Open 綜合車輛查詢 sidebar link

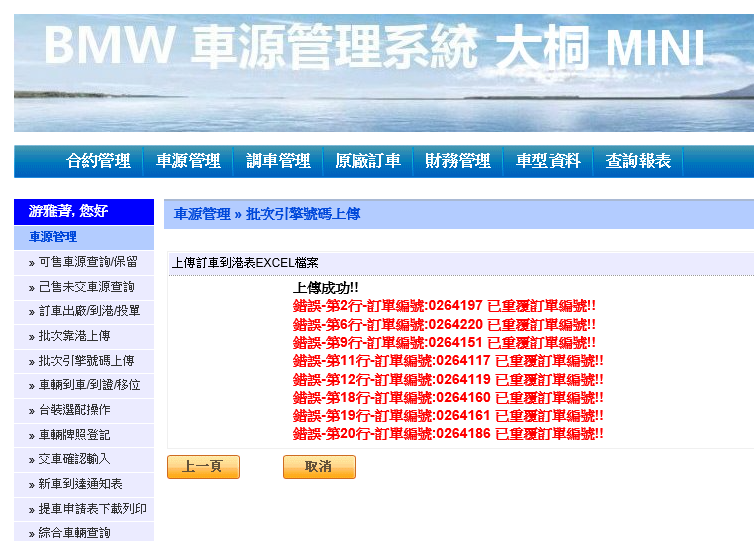[x=75, y=533]
